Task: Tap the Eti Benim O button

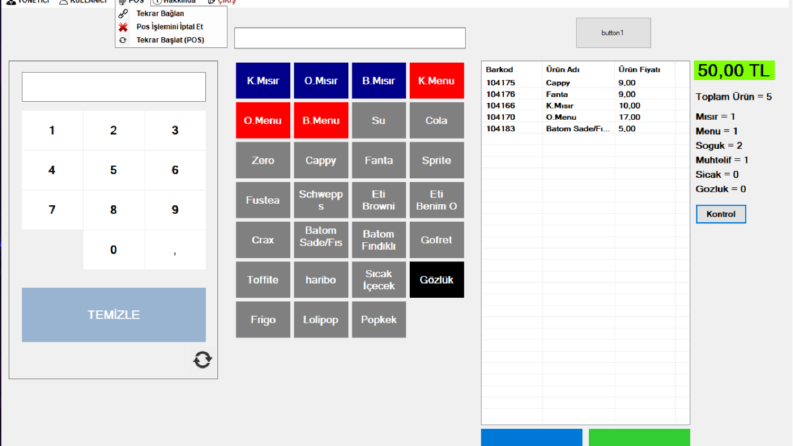Action: [436, 200]
